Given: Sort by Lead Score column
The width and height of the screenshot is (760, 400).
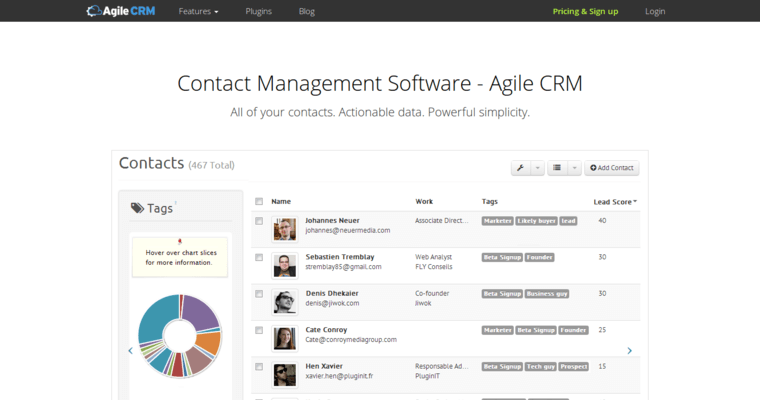Looking at the screenshot, I should [614, 201].
